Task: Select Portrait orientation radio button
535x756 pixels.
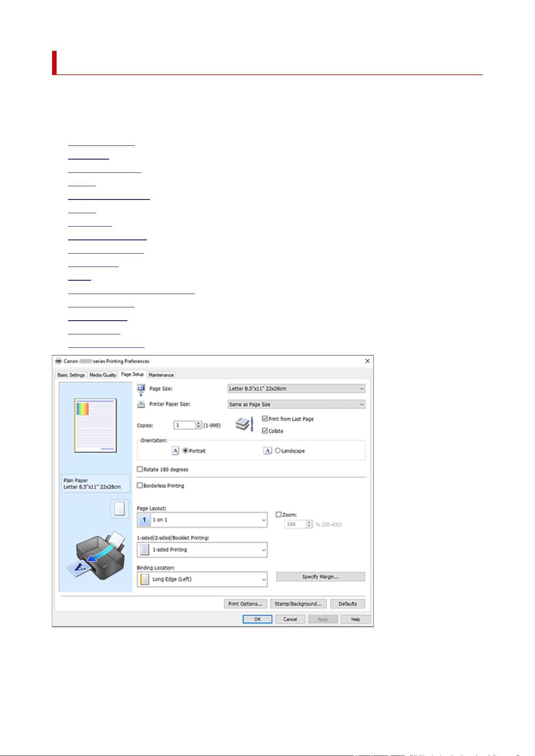Action: [x=185, y=451]
